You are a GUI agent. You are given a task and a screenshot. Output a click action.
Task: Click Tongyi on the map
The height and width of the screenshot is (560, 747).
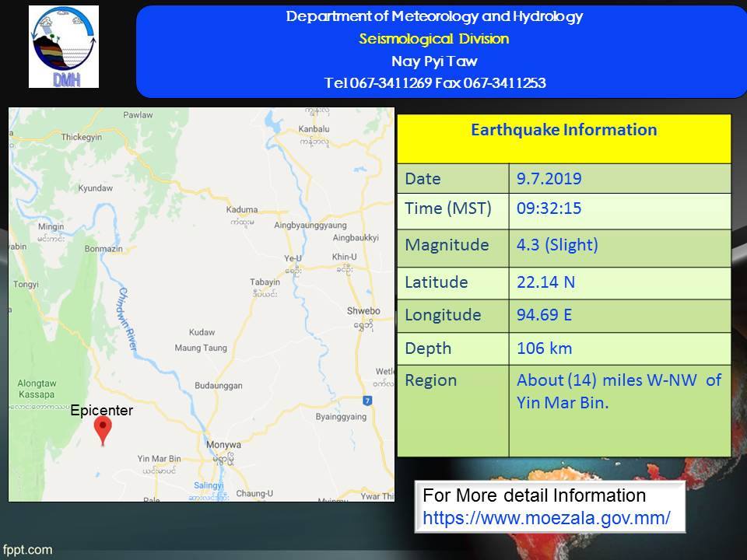coord(26,285)
